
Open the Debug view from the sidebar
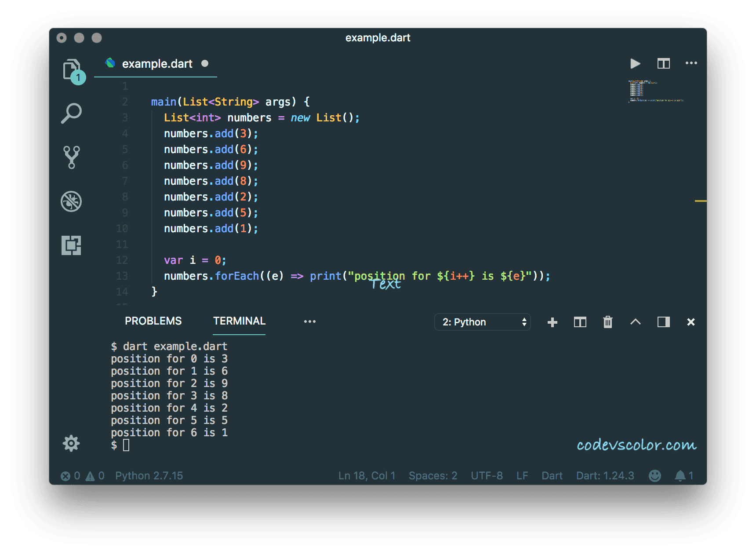tap(71, 201)
